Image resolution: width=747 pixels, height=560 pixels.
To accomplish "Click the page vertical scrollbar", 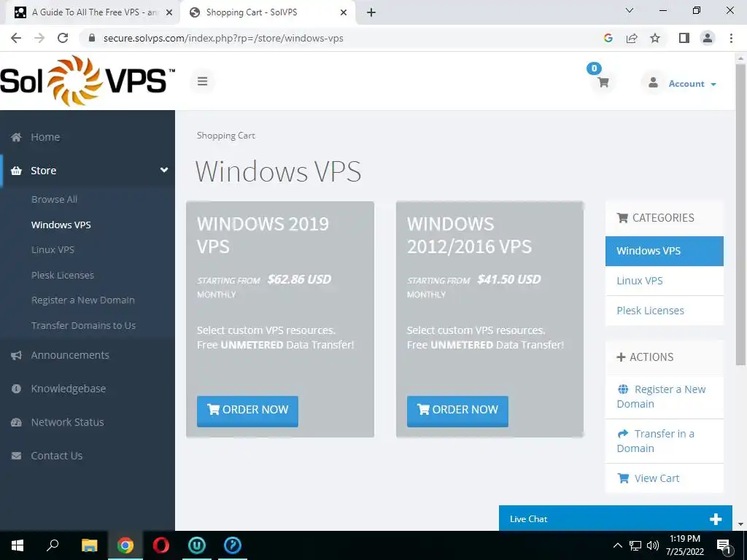I will pyautogui.click(x=740, y=215).
